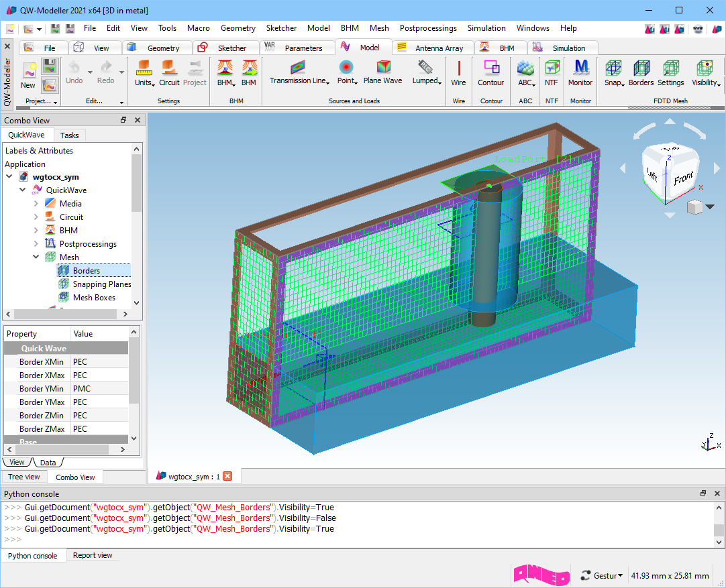Close the wgtocx_sym document tab
726x588 pixels.
point(227,476)
